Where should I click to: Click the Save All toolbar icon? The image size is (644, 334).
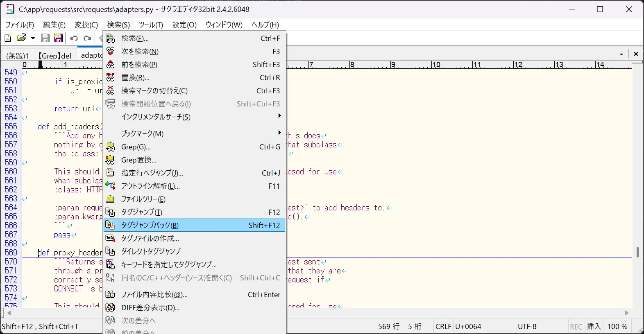[58, 38]
